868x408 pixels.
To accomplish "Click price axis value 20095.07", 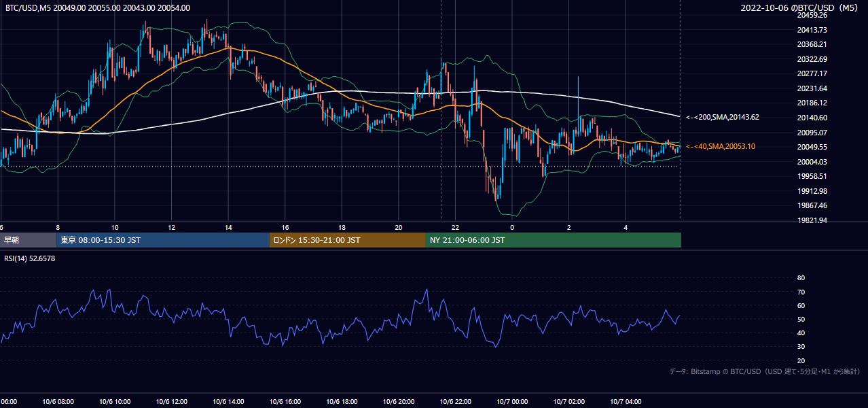I will coord(812,133).
